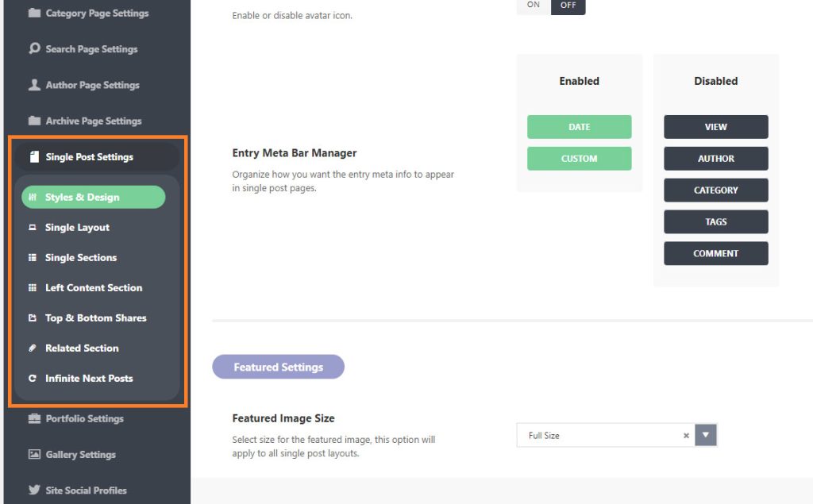813x504 pixels.
Task: Click 'Enable or disable avatar icon.' description
Action: click(x=292, y=16)
